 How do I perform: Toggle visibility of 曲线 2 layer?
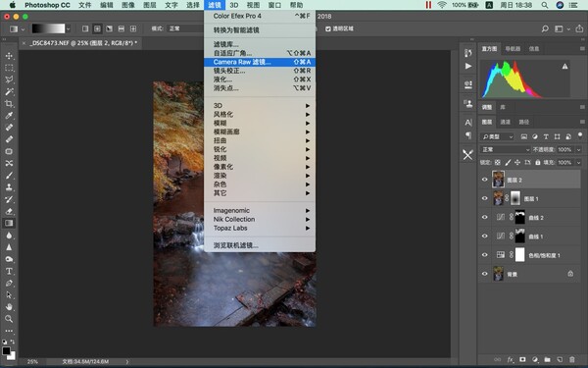tap(484, 217)
